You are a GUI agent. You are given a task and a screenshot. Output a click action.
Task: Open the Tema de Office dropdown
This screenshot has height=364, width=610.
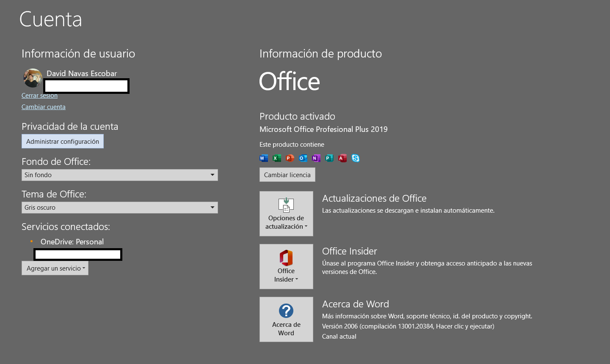(x=120, y=208)
